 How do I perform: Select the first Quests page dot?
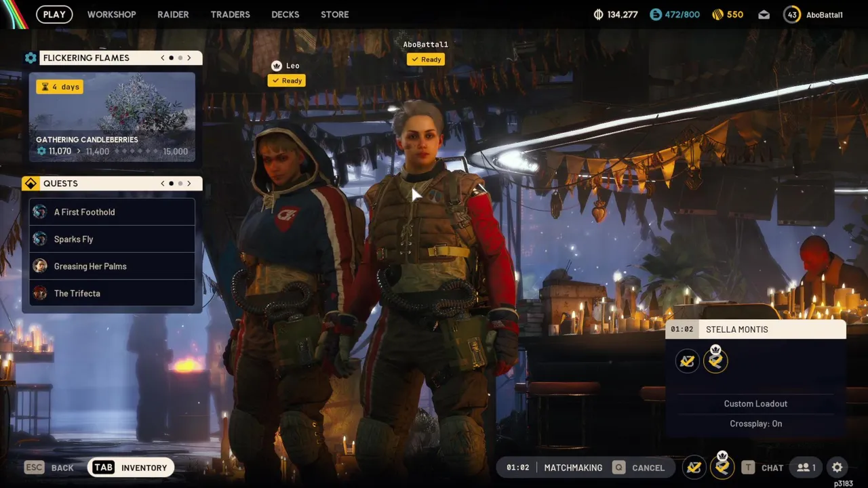coord(171,184)
